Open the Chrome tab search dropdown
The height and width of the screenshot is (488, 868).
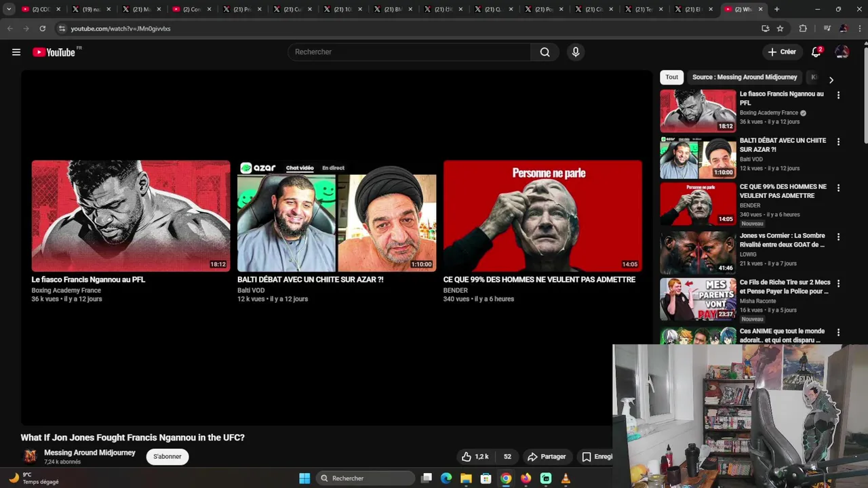click(9, 9)
